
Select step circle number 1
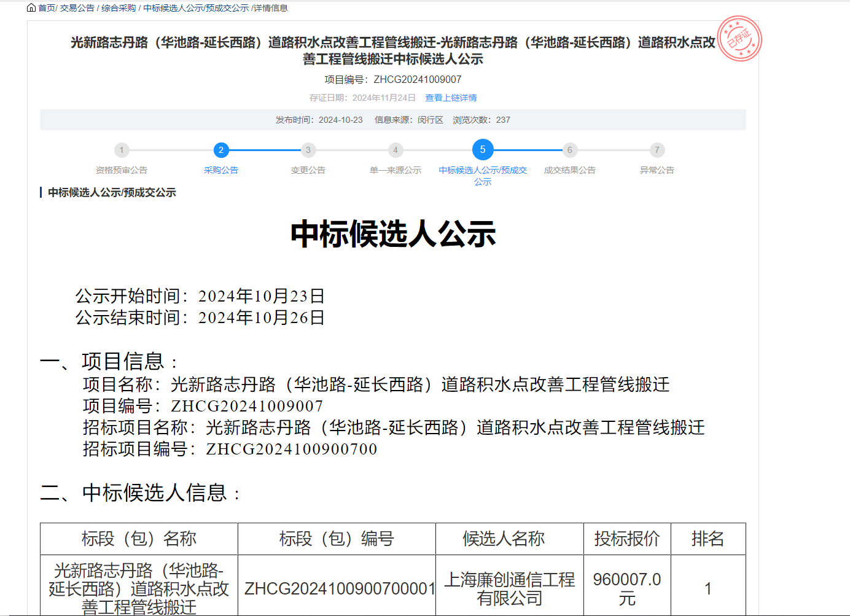tap(122, 150)
